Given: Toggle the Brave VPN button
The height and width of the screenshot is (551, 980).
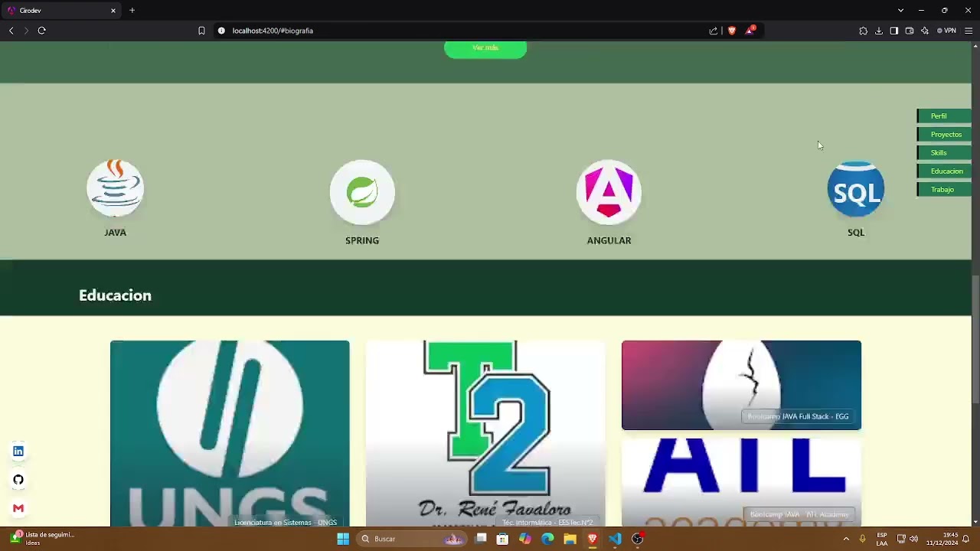Looking at the screenshot, I should pyautogui.click(x=946, y=31).
